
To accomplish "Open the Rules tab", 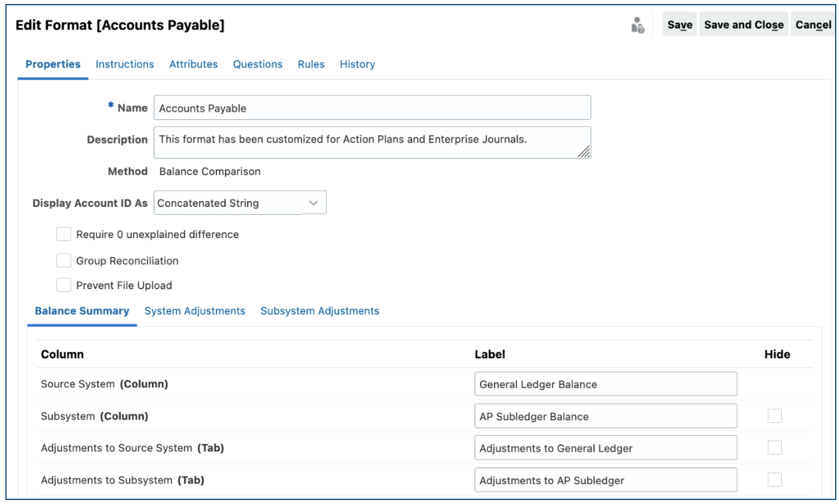I will (311, 64).
